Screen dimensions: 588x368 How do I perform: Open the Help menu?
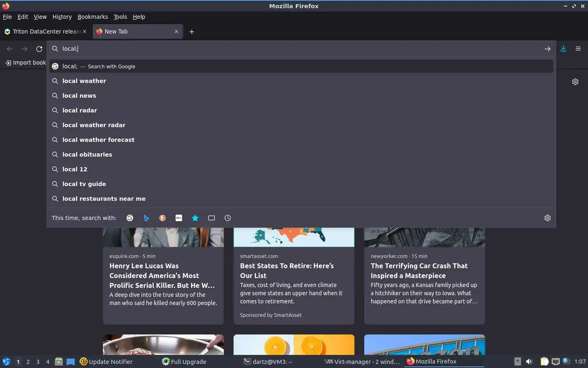[x=139, y=17]
